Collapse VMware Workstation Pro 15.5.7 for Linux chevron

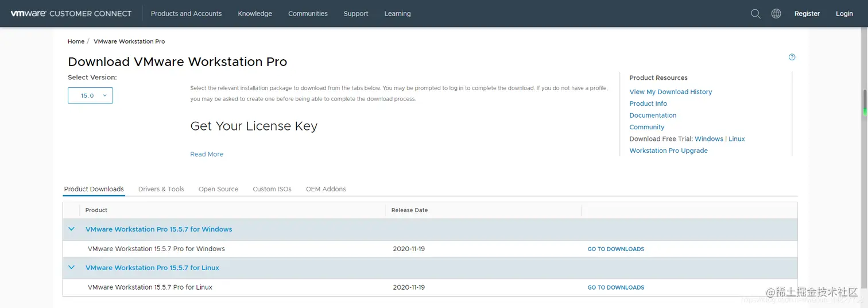[72, 267]
